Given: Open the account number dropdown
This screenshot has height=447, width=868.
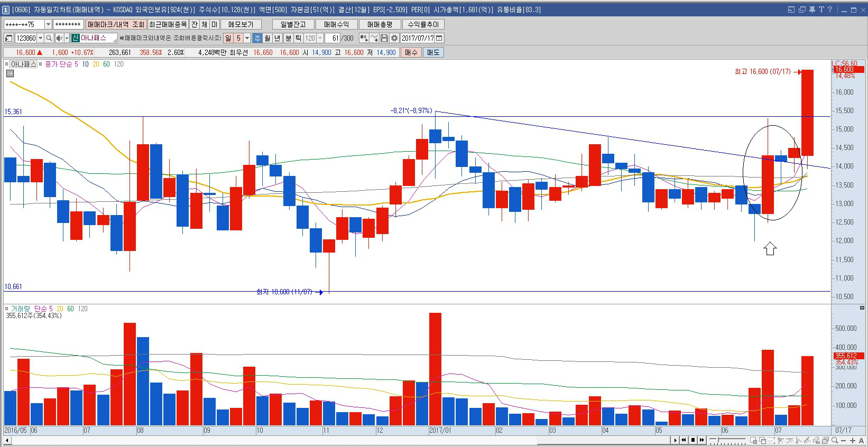Looking at the screenshot, I should point(48,24).
